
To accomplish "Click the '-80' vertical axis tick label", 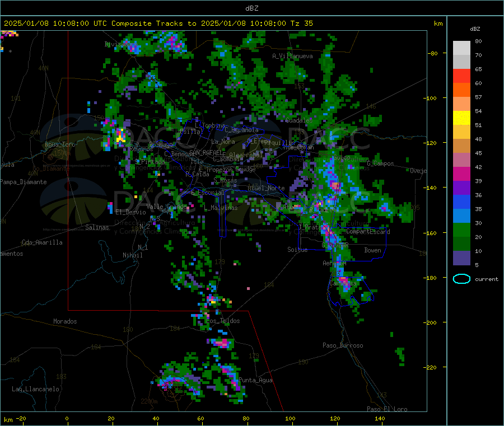I will click(x=432, y=53).
